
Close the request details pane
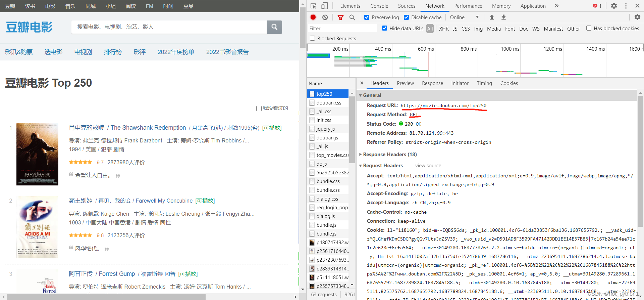[x=362, y=83]
